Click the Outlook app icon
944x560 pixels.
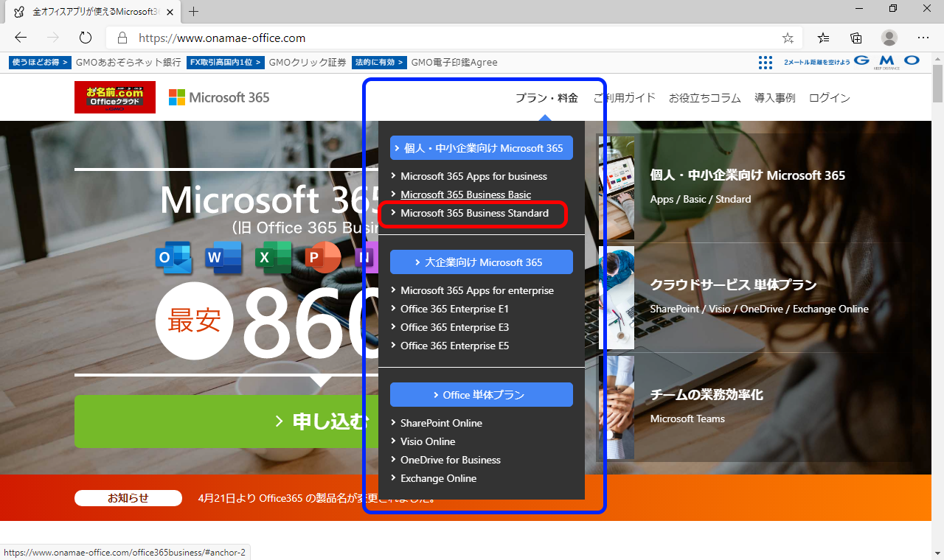[174, 257]
